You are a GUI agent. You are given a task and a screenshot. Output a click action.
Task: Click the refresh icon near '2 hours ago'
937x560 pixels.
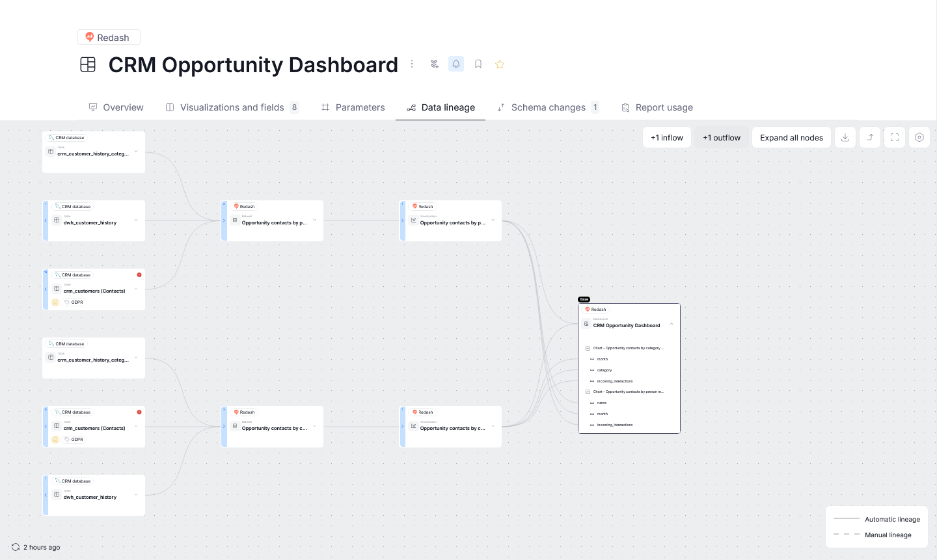click(x=16, y=547)
